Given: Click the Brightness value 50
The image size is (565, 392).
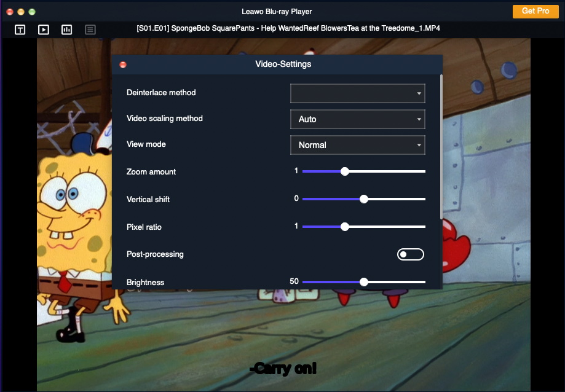Looking at the screenshot, I should tap(294, 281).
